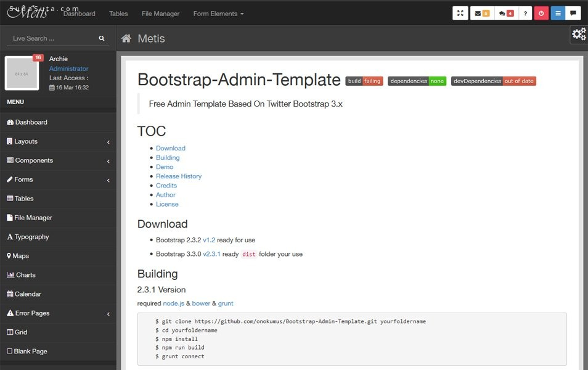Click the Metis logo in header
Screen dimensions: 588x370
(x=28, y=12)
